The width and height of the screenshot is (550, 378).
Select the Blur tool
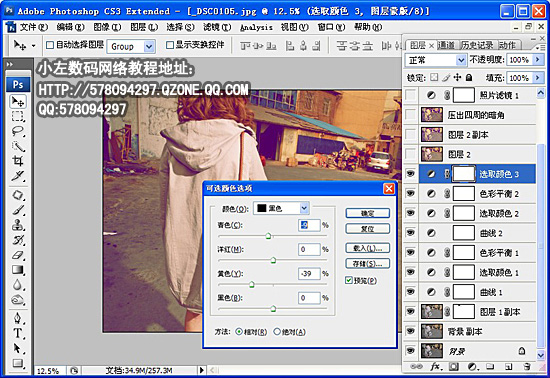tap(18, 285)
